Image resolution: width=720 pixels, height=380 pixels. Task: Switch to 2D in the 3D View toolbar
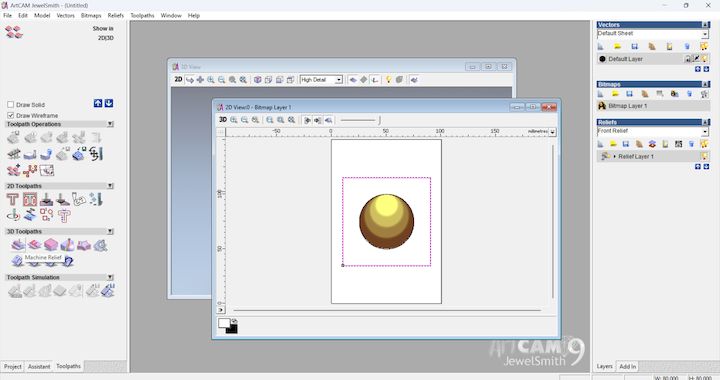coord(178,79)
